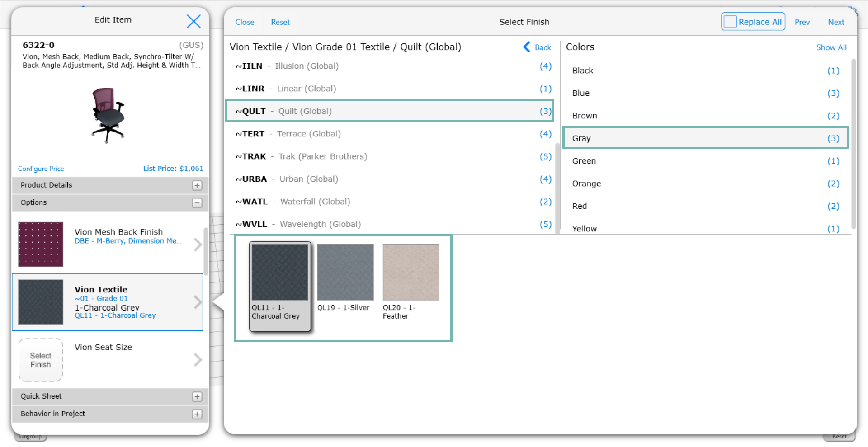
Task: Click Vion Seat Size label
Action: [103, 347]
